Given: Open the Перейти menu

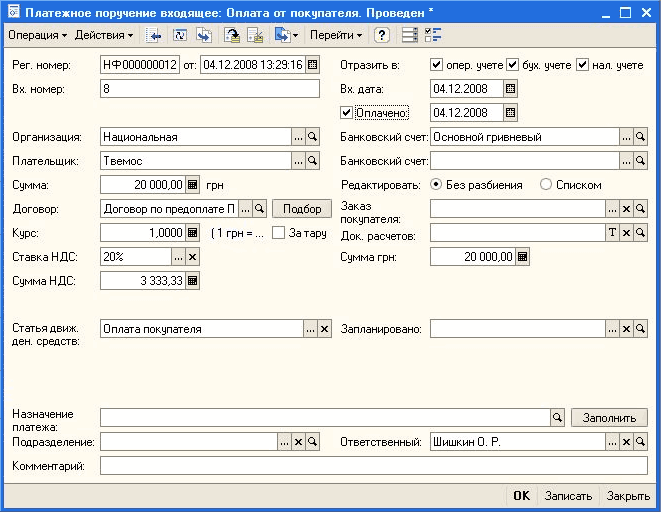Looking at the screenshot, I should [336, 35].
